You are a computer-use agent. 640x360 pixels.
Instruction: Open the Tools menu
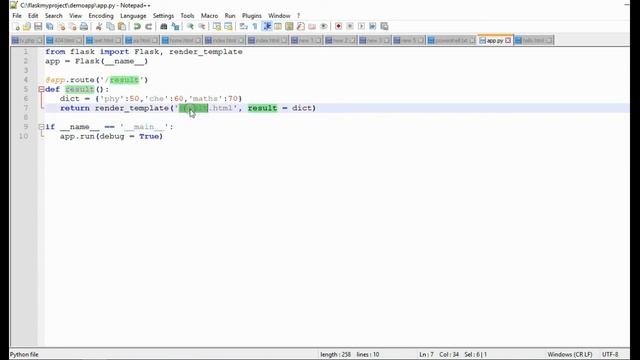187,16
